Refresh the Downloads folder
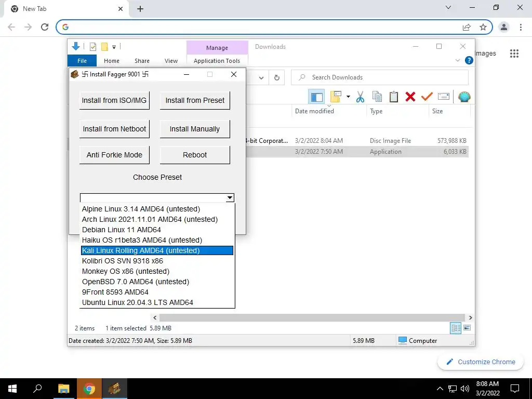This screenshot has width=532, height=399. click(x=277, y=78)
